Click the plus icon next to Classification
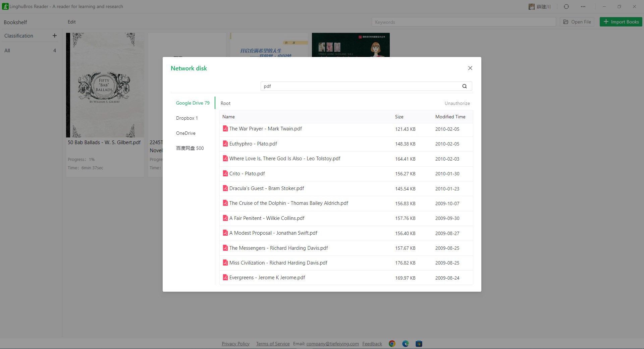 pos(55,36)
